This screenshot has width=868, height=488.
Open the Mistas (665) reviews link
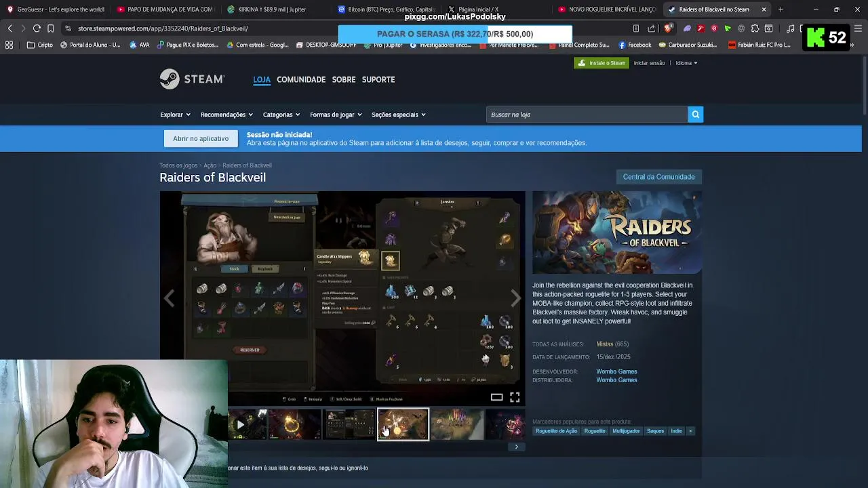[x=612, y=344]
